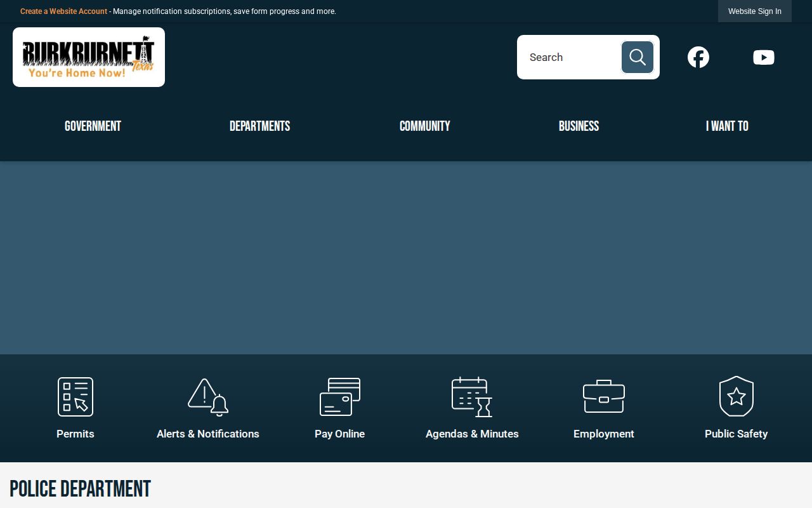Click the Agendas & Minutes calendar icon
Screen dimensions: 812x508
click(x=472, y=397)
